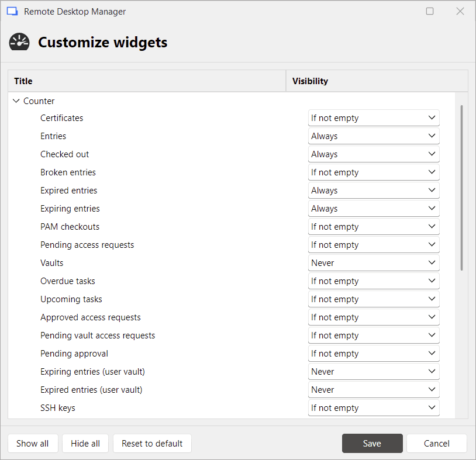The height and width of the screenshot is (460, 476).
Task: Open the Pending approval visibility dropdown
Action: point(373,353)
